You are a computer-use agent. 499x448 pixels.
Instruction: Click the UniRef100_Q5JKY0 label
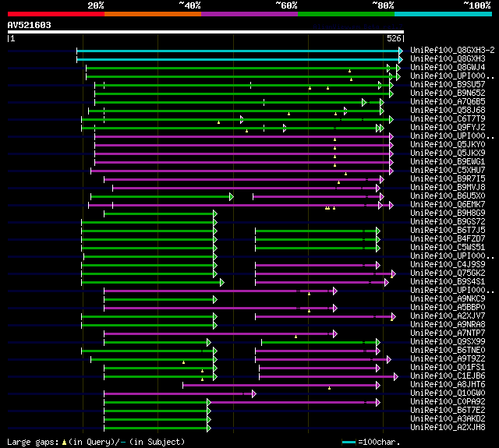[x=448, y=145]
